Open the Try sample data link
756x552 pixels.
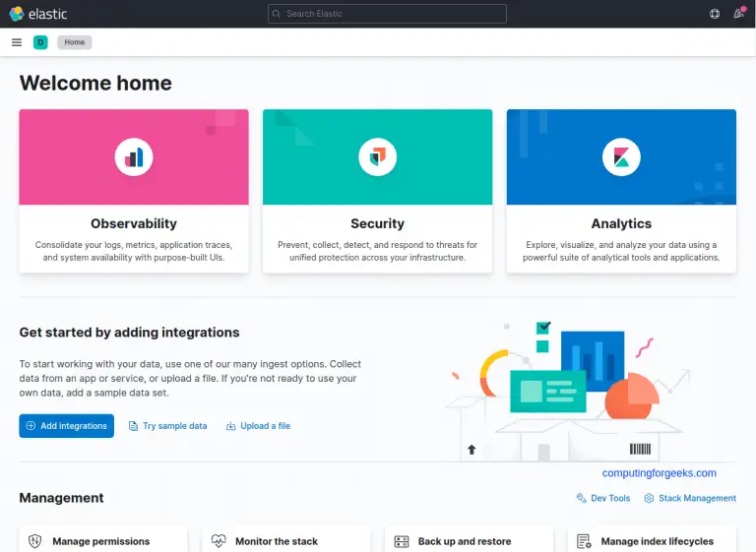tap(168, 426)
